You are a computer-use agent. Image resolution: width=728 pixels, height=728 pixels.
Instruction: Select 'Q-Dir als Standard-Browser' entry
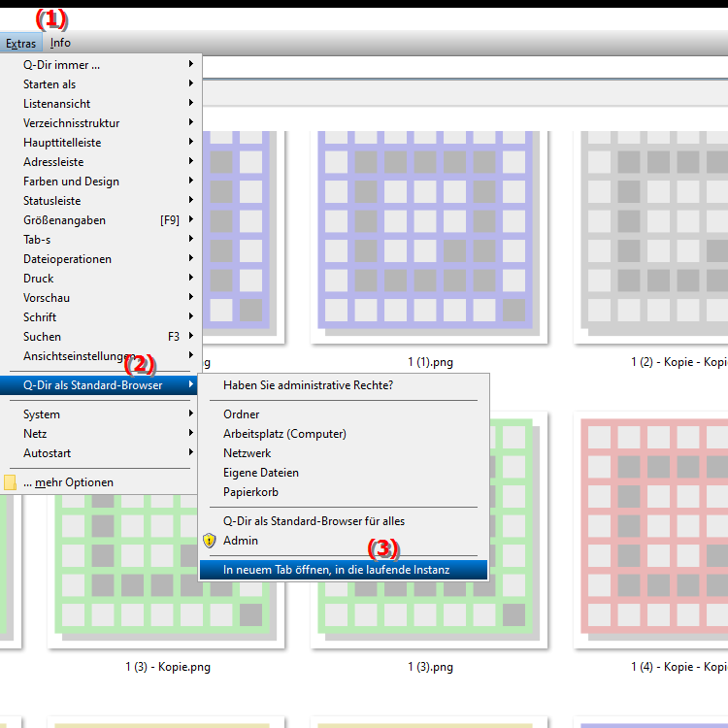click(x=99, y=385)
